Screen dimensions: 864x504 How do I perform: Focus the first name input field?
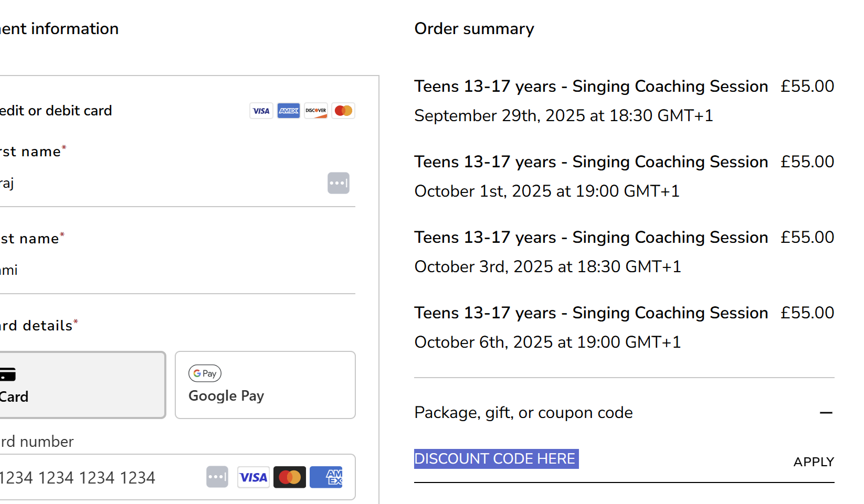(x=157, y=184)
